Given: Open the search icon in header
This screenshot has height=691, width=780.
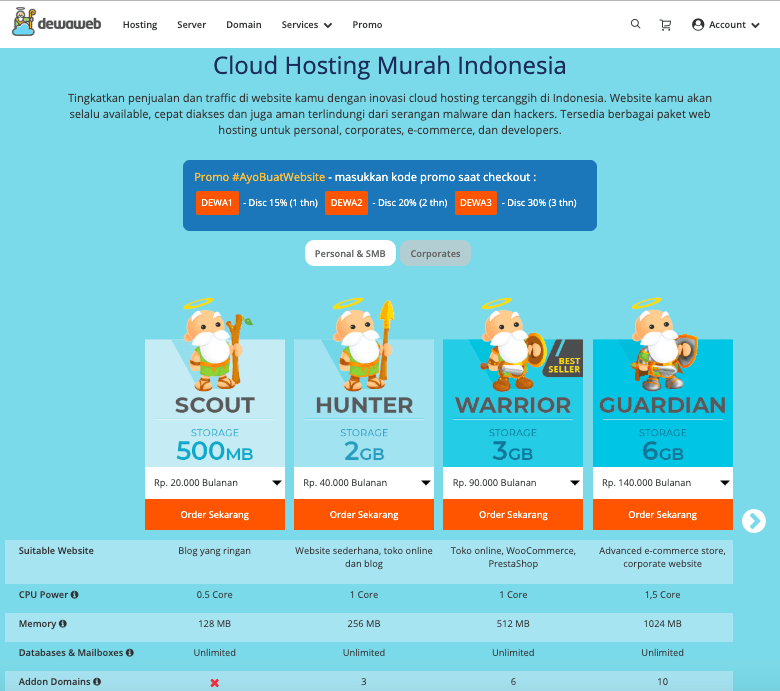Looking at the screenshot, I should coord(635,24).
